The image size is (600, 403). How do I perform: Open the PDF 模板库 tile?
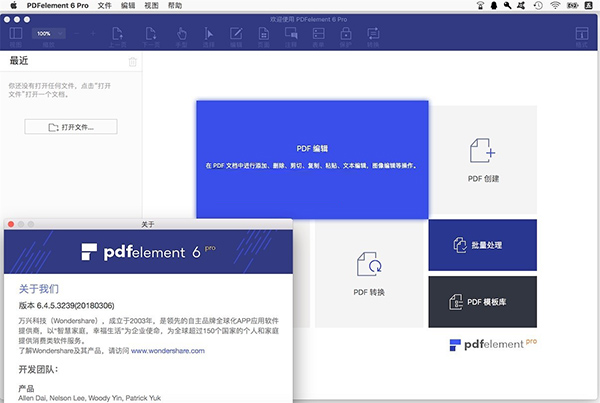pyautogui.click(x=483, y=302)
